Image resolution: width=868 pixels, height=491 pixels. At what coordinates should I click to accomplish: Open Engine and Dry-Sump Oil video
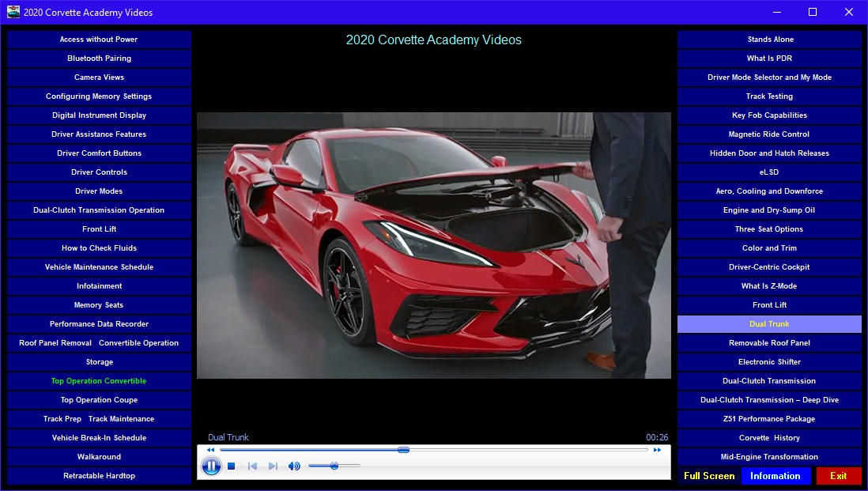(x=769, y=210)
